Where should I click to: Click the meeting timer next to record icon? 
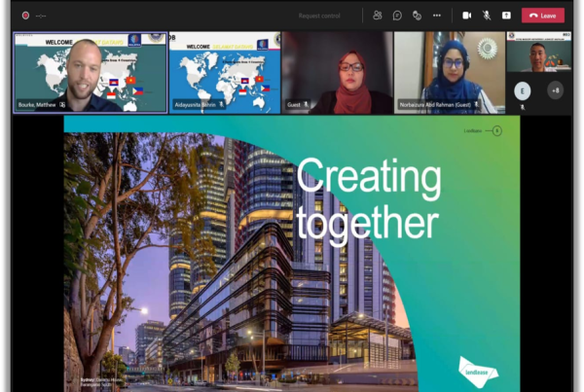tap(41, 16)
